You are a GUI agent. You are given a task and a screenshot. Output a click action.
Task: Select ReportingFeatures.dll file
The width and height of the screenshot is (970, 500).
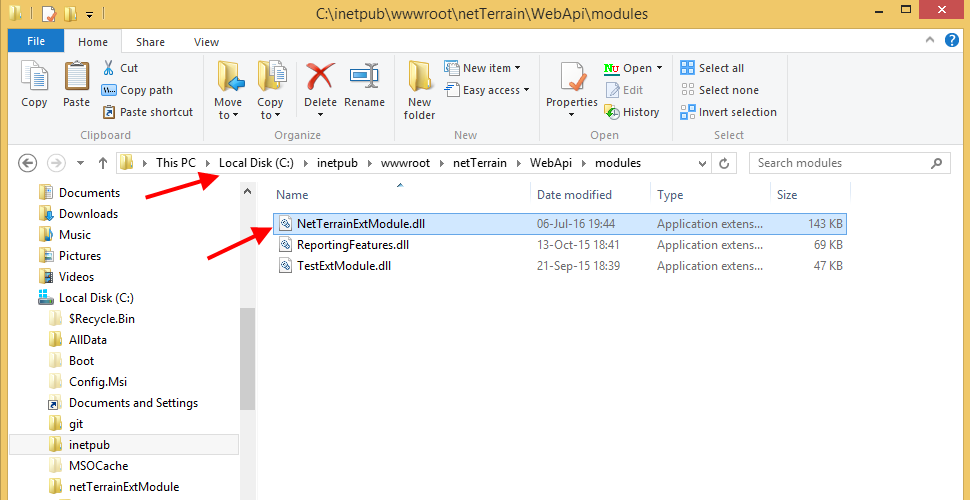pos(352,245)
